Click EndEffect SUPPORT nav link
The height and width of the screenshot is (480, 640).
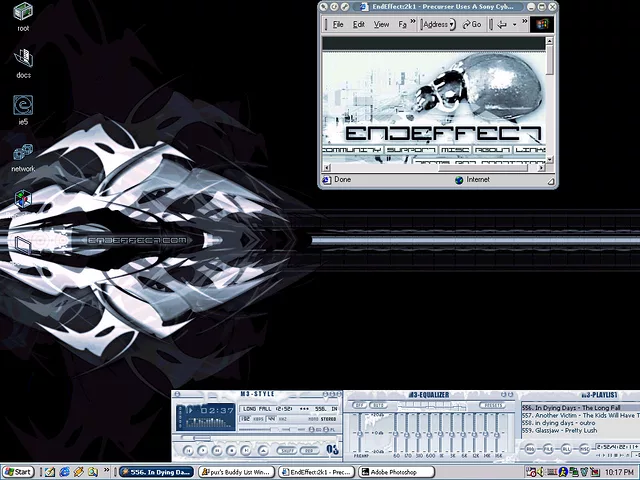411,150
